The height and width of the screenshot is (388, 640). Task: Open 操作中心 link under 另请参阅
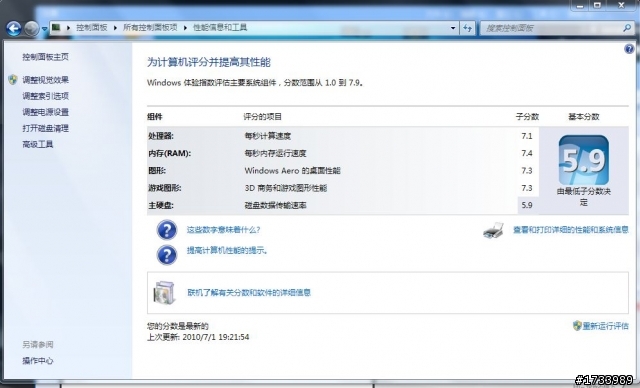coord(38,361)
